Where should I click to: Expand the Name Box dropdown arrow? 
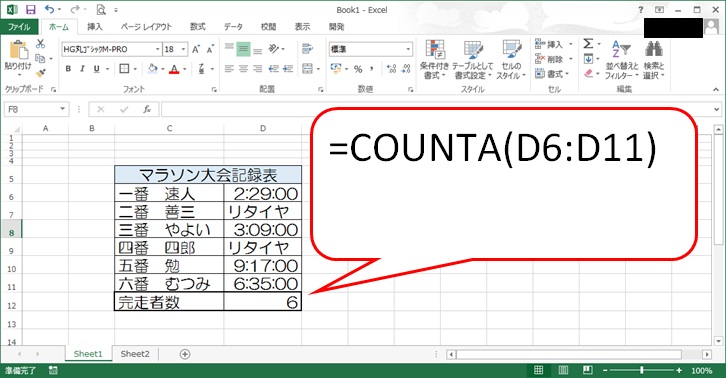(x=63, y=109)
